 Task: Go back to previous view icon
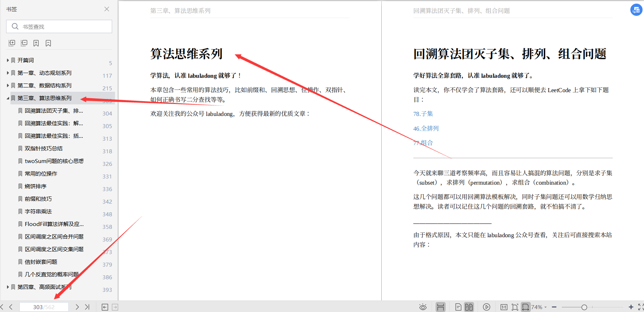pyautogui.click(x=105, y=307)
